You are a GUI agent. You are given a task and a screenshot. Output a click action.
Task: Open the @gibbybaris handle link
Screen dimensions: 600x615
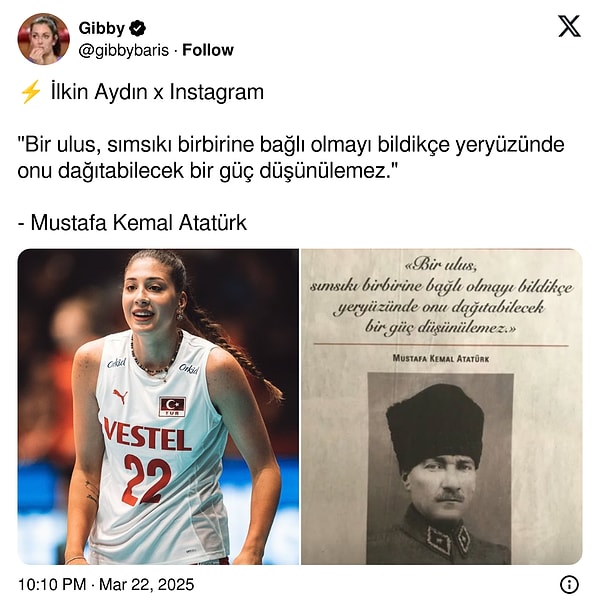click(x=124, y=50)
